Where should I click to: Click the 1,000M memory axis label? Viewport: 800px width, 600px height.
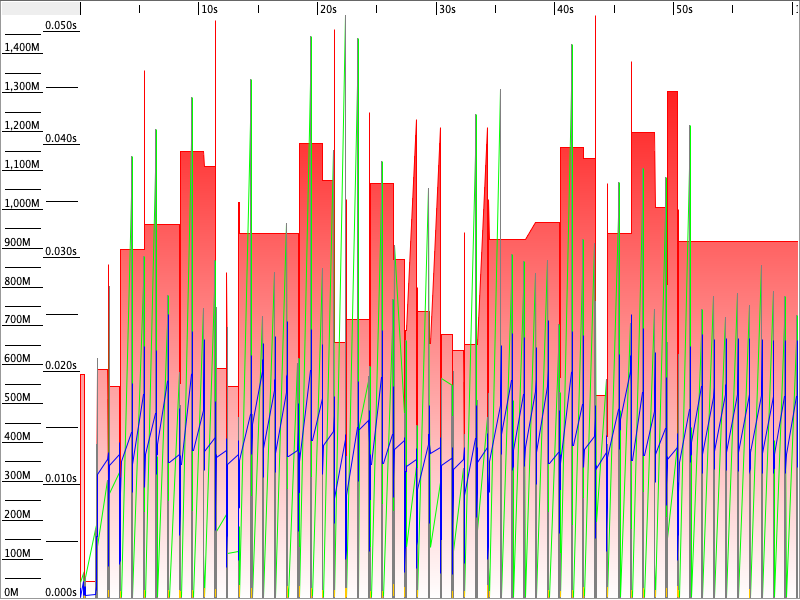pos(22,203)
